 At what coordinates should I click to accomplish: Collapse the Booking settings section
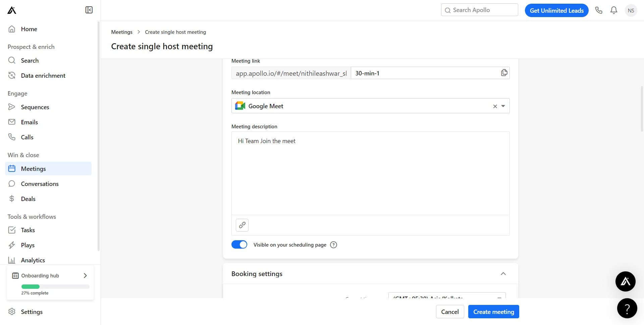click(503, 273)
